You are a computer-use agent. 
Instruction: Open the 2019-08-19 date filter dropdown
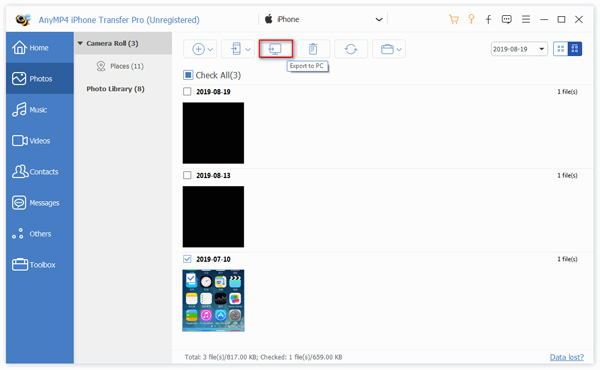[519, 49]
